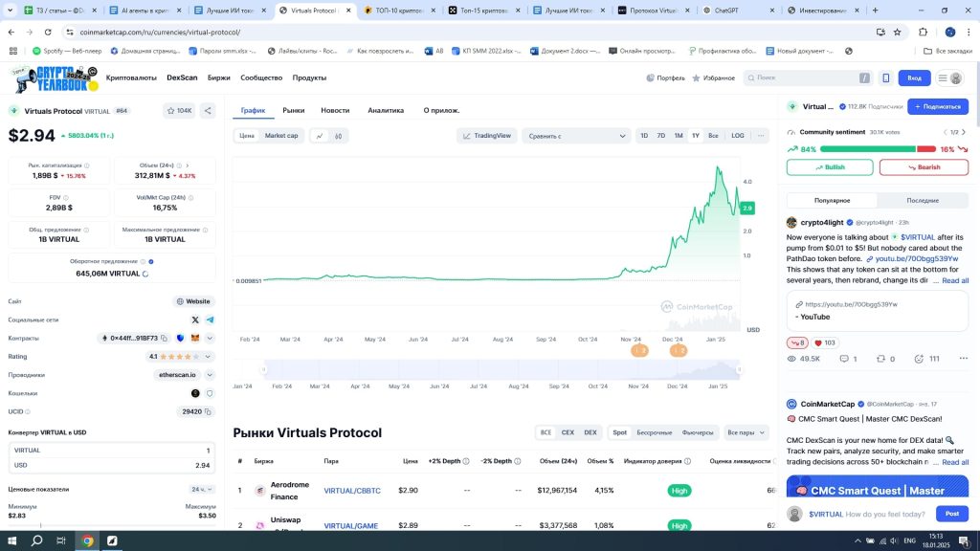Open the Рынки tab
Screen dimensions: 980x551
(x=293, y=111)
